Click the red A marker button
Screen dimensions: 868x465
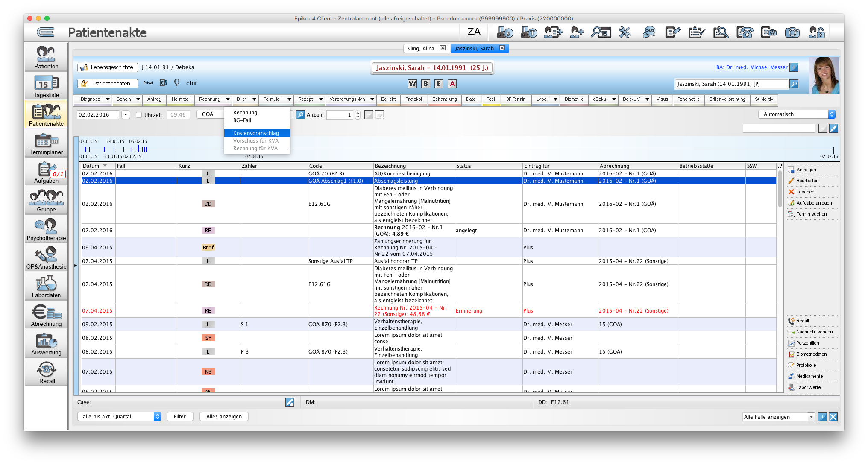tap(452, 84)
